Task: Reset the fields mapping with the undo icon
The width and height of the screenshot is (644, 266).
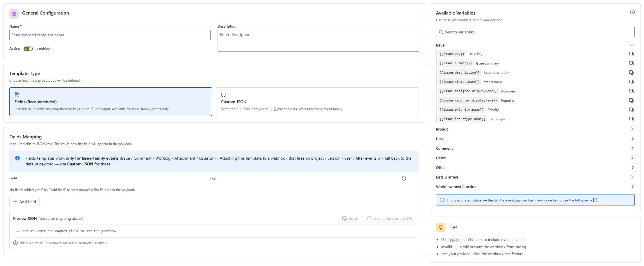Action: coord(404,178)
